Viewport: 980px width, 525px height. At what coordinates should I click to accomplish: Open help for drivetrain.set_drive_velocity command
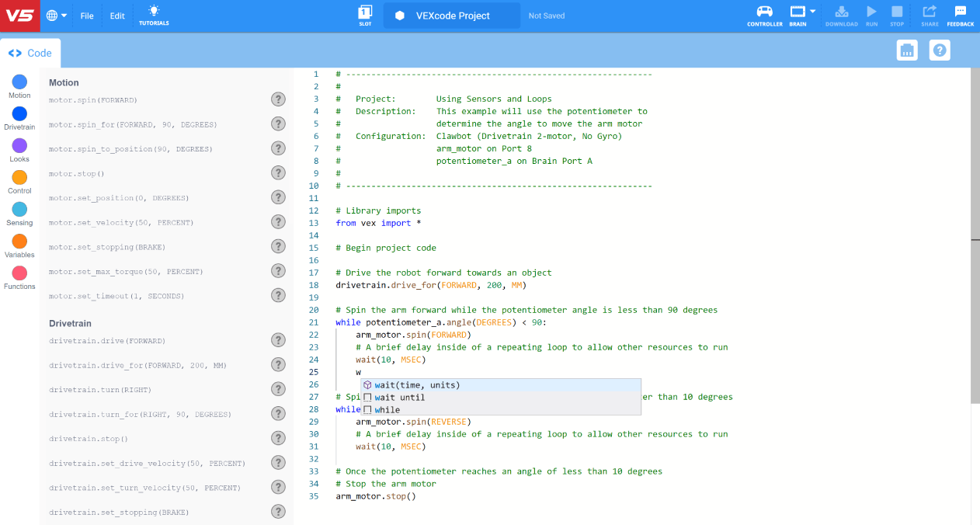click(x=278, y=462)
